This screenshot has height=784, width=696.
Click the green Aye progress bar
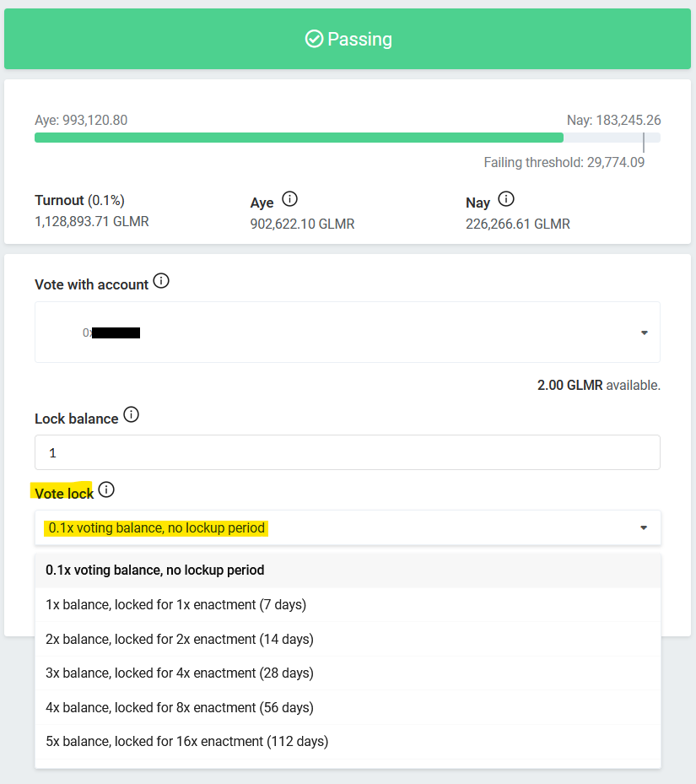[x=299, y=138]
